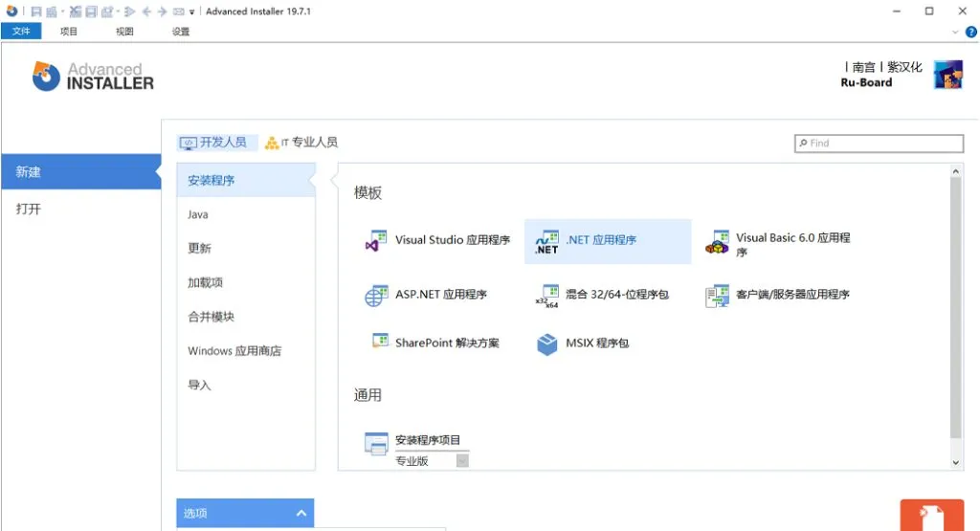Go forward with the right arrow icon
Screen dimensions: 980x531
(163, 11)
